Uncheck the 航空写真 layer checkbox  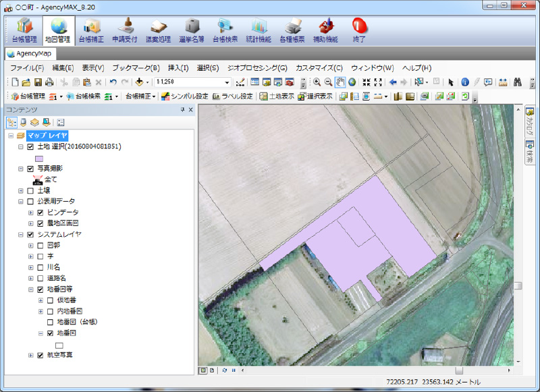[40, 355]
